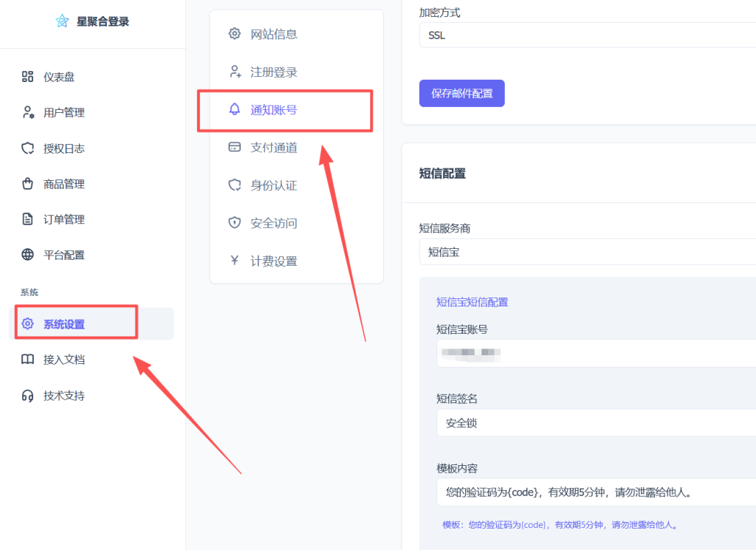Open 系统设置 in the sidebar
The height and width of the screenshot is (550, 756).
(64, 324)
